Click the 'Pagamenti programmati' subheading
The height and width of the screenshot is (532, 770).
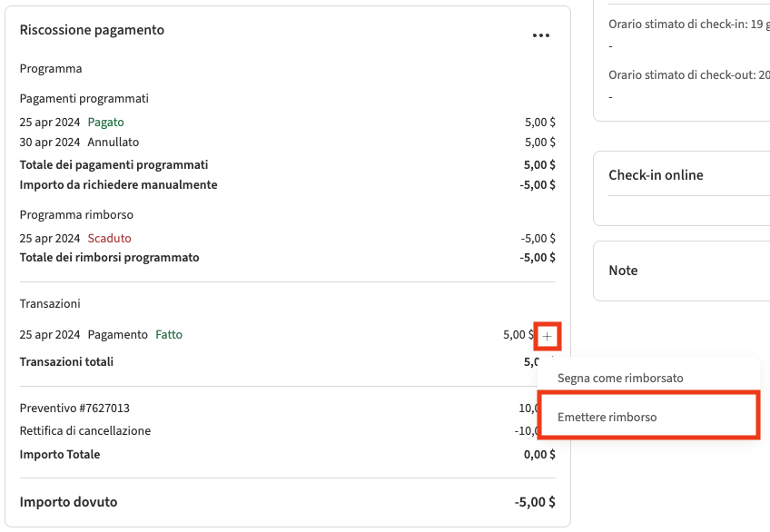84,98
